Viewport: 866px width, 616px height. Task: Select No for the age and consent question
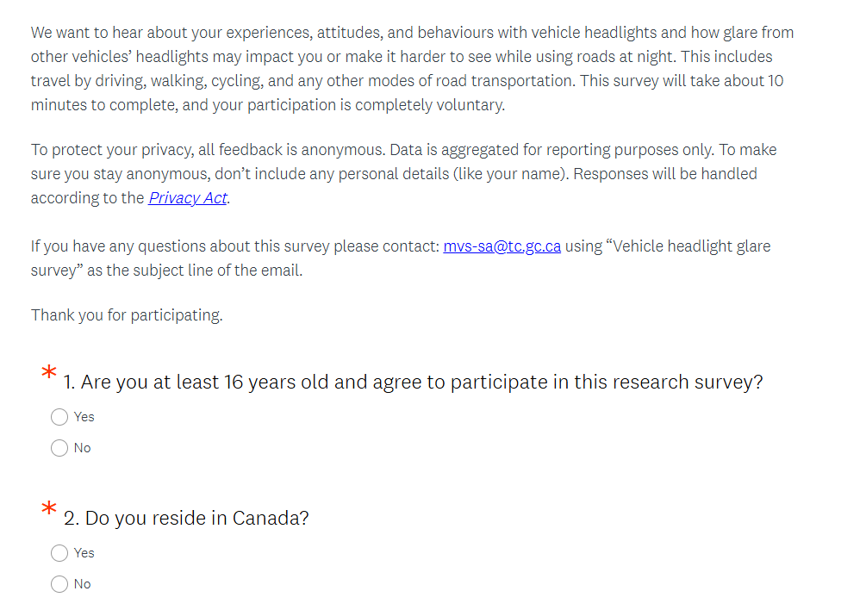tap(59, 448)
